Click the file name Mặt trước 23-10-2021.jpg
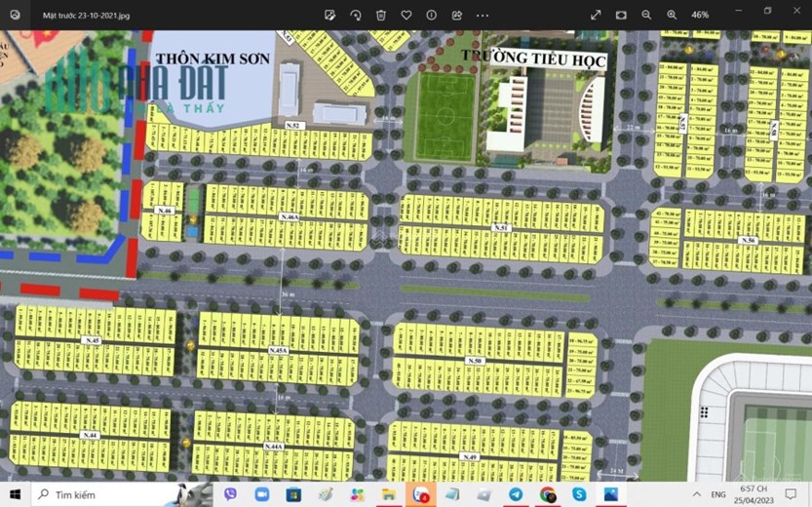 (x=86, y=16)
